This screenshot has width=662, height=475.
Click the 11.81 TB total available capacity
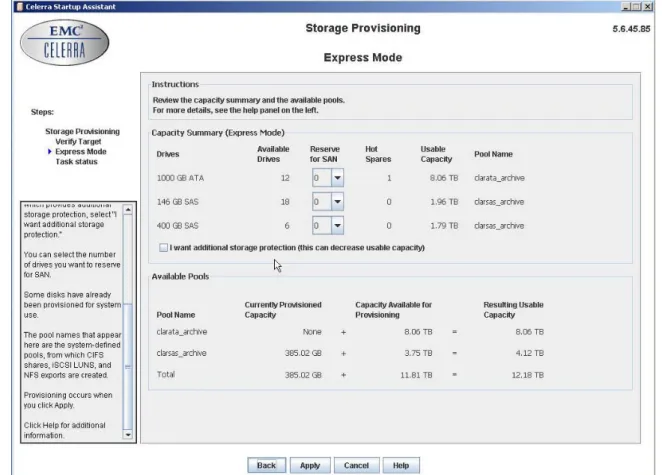[x=416, y=375]
